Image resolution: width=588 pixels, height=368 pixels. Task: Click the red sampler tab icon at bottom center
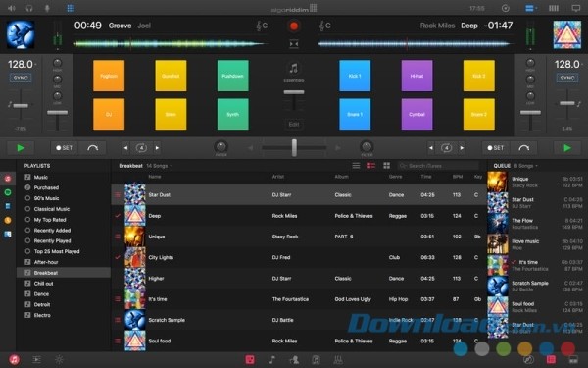[x=250, y=360]
